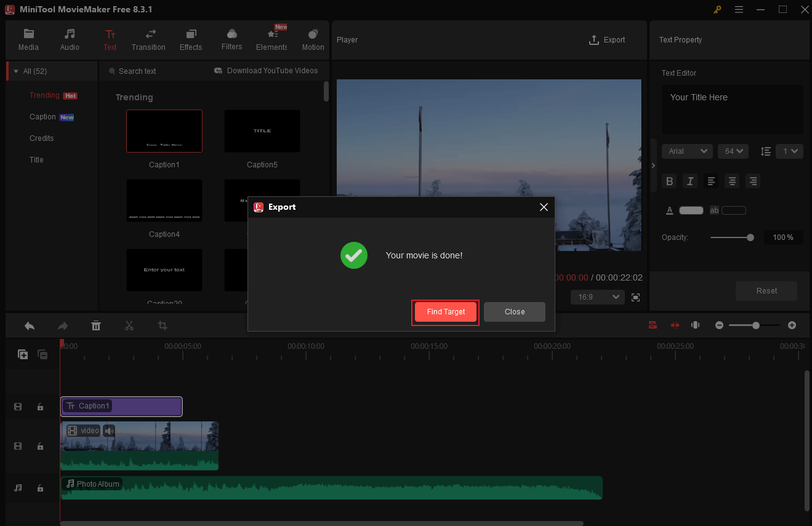This screenshot has height=526, width=812.
Task: Select the Split scissors tool
Action: point(129,325)
